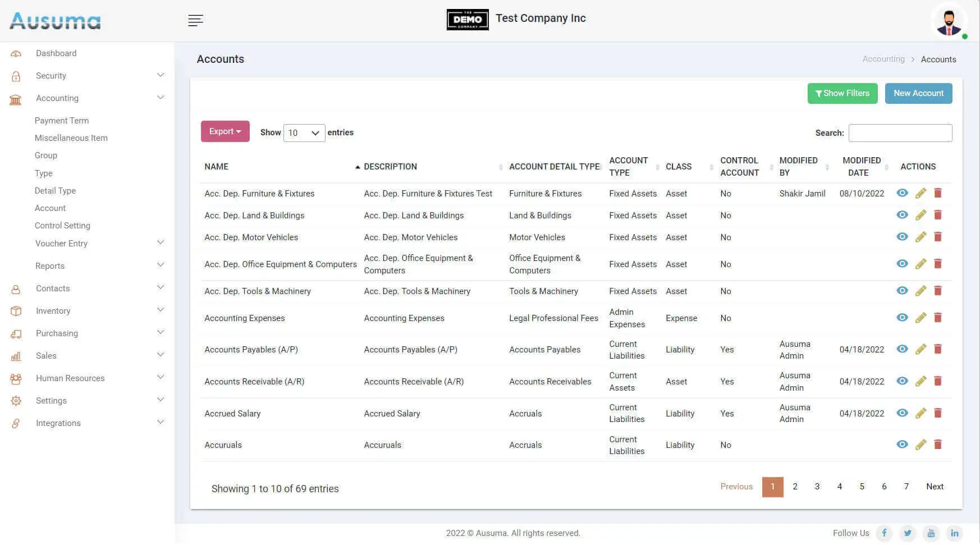Open Facebook icon in footer
The height and width of the screenshot is (545, 980).
click(884, 533)
